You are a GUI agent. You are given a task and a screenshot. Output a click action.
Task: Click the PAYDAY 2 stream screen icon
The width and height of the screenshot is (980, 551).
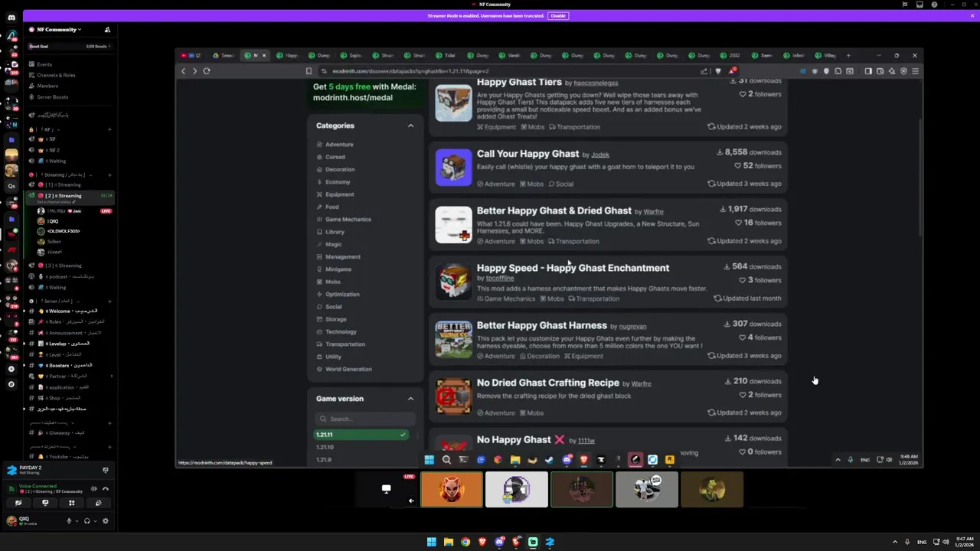click(106, 470)
